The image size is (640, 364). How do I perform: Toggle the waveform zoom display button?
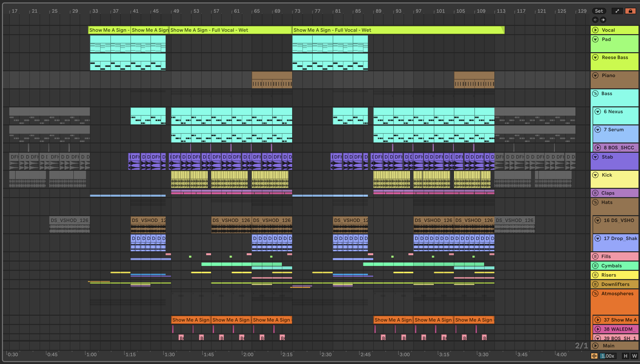594,356
